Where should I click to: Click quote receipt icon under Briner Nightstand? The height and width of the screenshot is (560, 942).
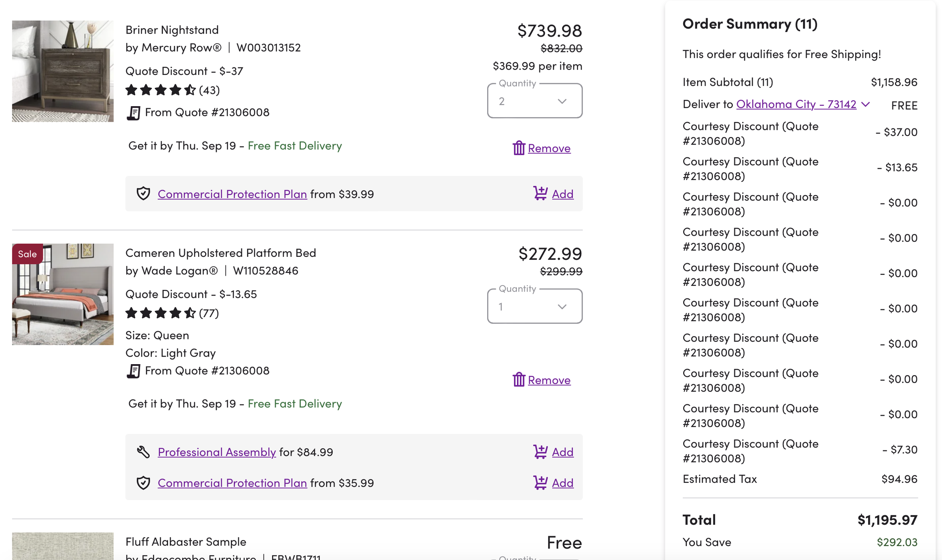click(133, 113)
